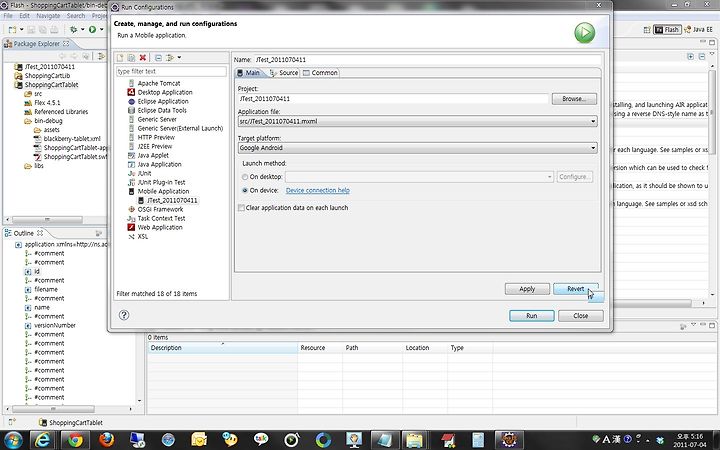Click the filter launch configurations icon
The width and height of the screenshot is (720, 450).
(170, 58)
